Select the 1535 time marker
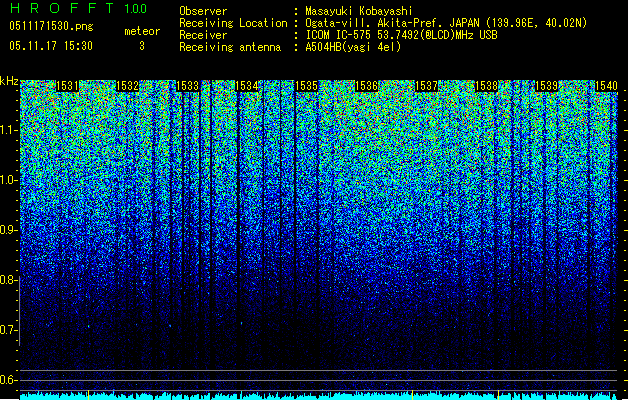Image resolution: width=629 pixels, height=400 pixels. coord(306,86)
